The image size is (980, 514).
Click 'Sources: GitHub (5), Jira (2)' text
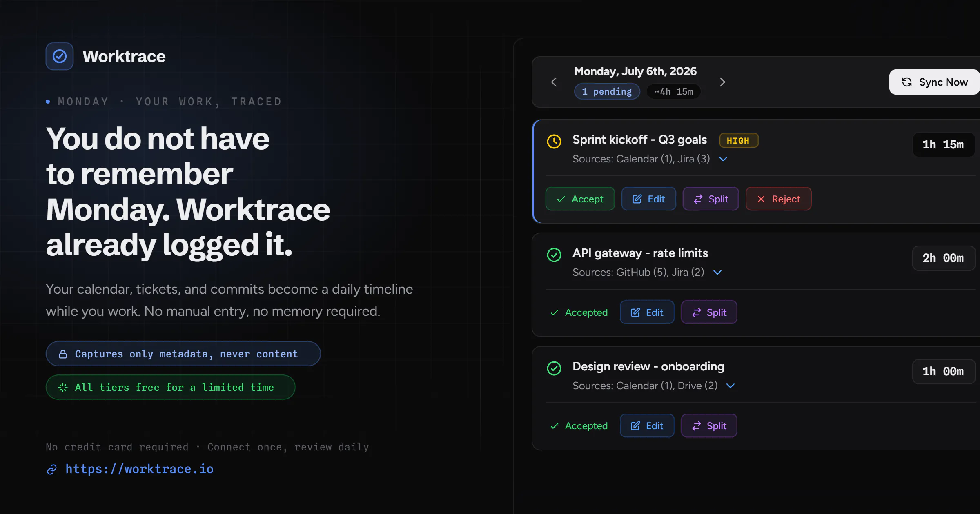coord(638,272)
